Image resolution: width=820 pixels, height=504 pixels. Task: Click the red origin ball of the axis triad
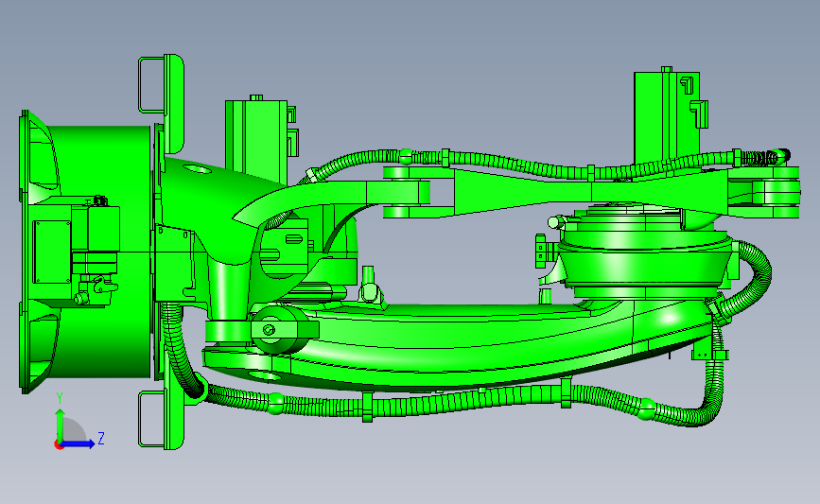click(59, 445)
